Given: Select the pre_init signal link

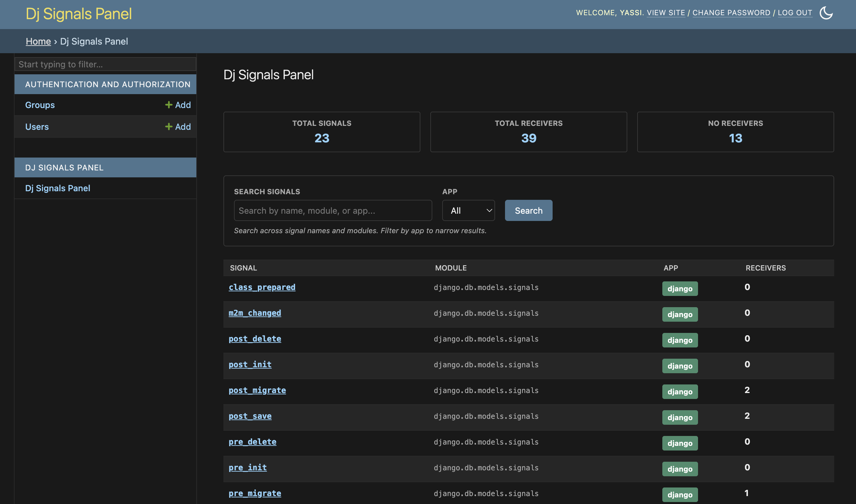Looking at the screenshot, I should (248, 468).
